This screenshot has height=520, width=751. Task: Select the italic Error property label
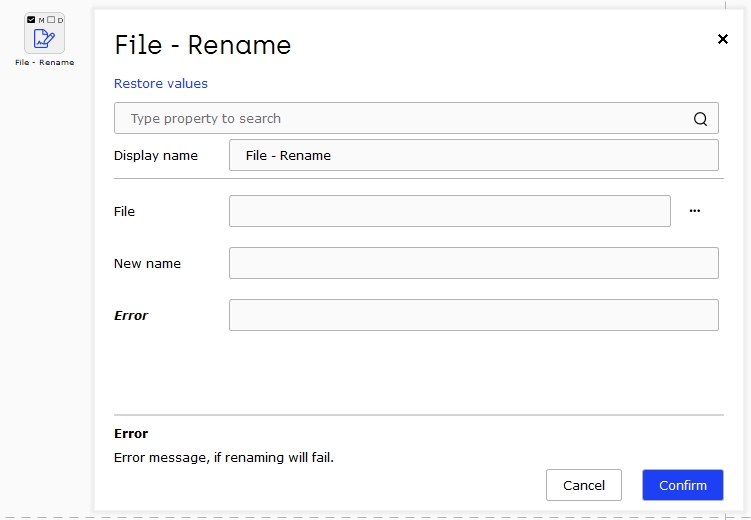[x=131, y=316]
